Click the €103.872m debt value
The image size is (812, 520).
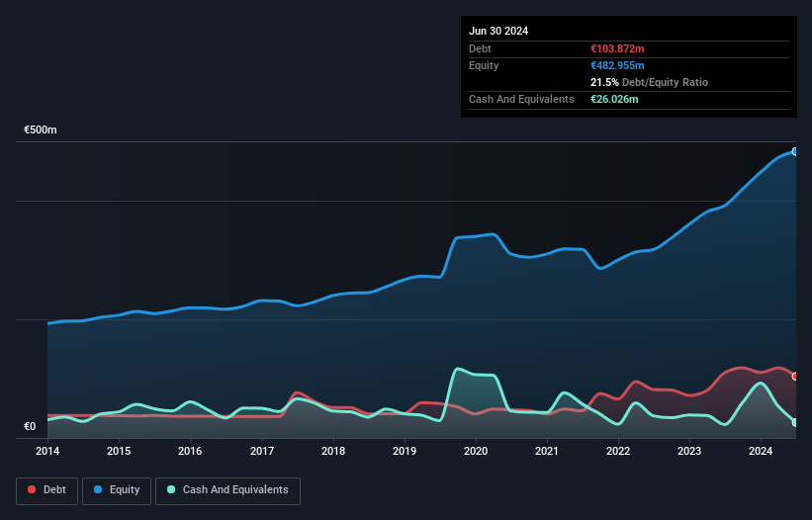pyautogui.click(x=617, y=48)
